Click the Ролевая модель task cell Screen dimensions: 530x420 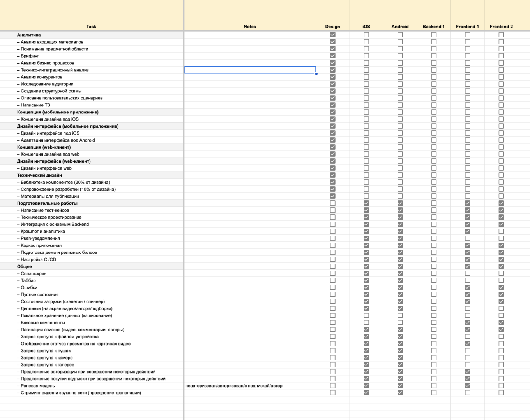pos(91,386)
